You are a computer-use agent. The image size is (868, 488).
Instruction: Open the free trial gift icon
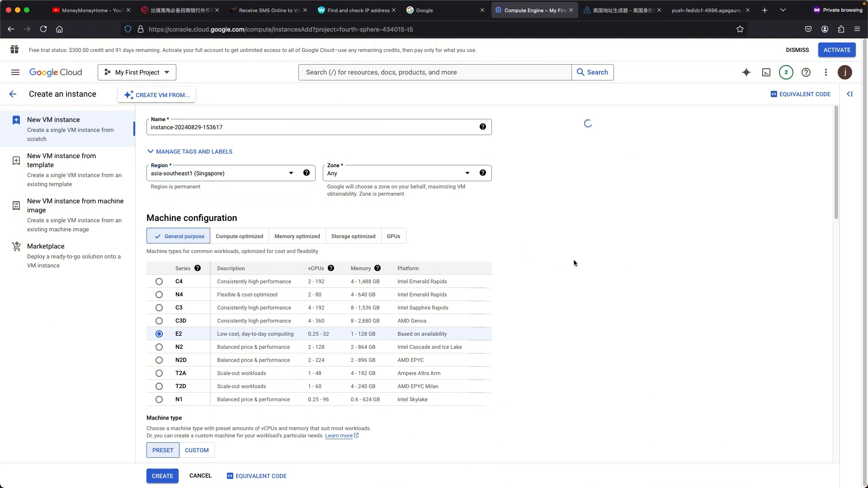click(x=14, y=50)
